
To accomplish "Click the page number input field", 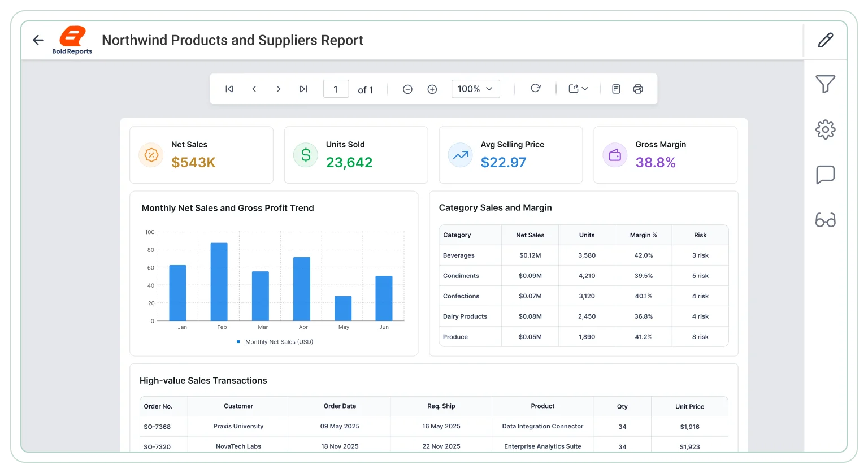I will tap(336, 89).
